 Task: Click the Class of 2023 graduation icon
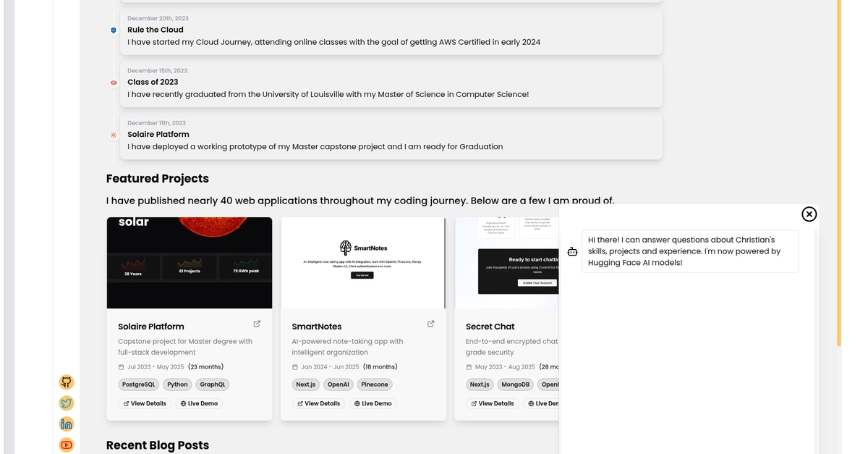114,83
